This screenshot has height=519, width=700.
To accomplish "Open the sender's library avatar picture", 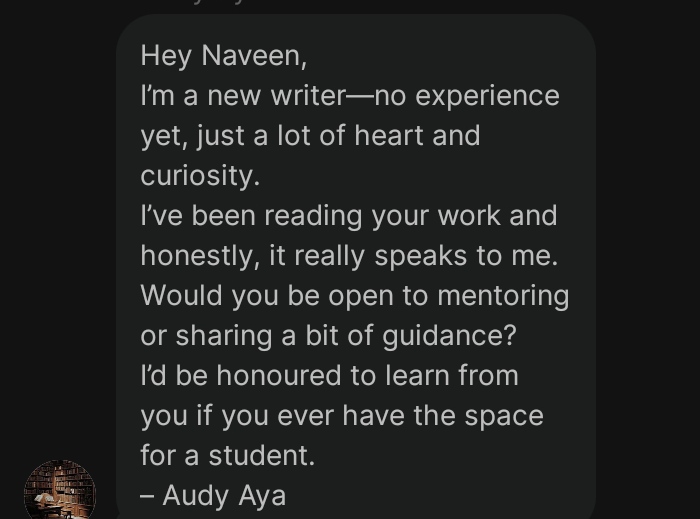I will (x=60, y=490).
